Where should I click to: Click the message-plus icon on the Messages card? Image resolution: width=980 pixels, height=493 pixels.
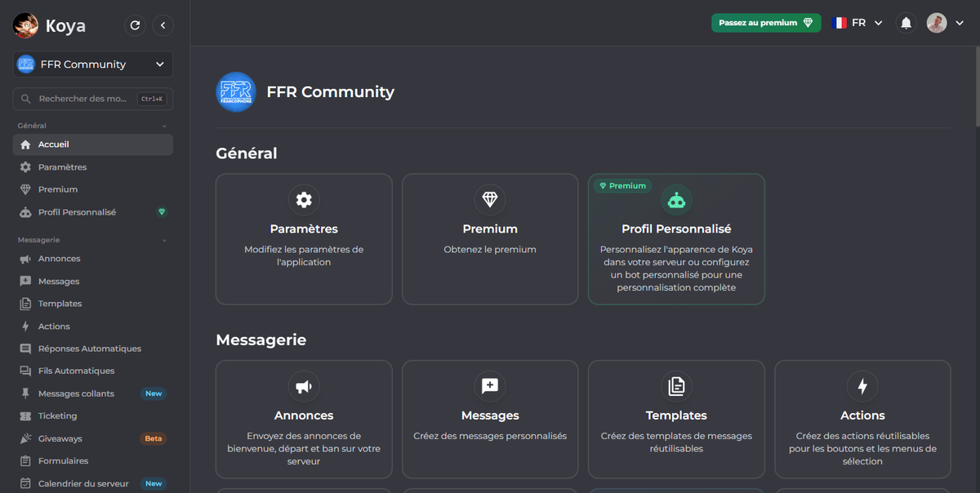click(490, 387)
